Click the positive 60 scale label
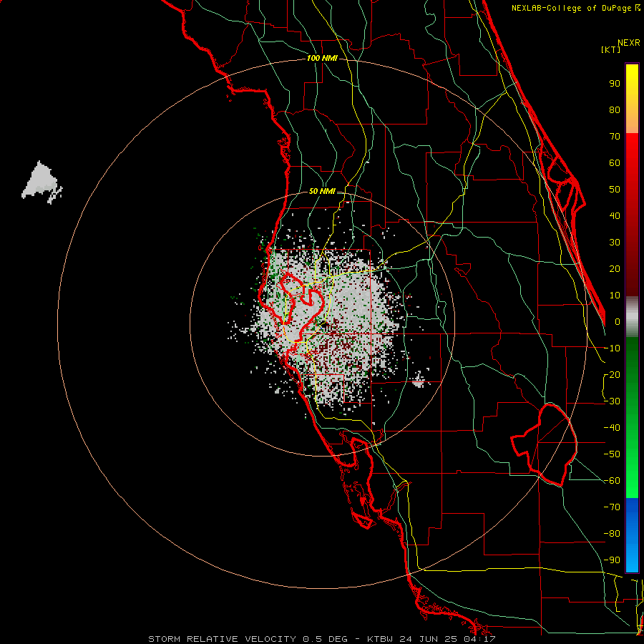Image resolution: width=644 pixels, height=644 pixels. 615,163
